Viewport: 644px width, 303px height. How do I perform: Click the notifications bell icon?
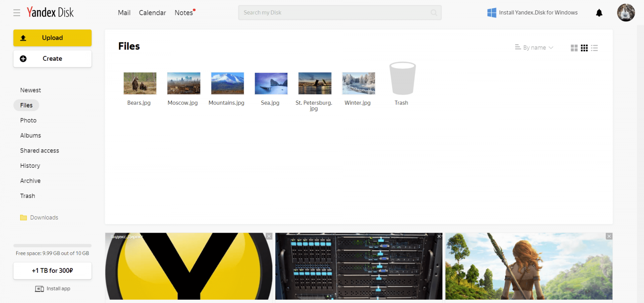[x=599, y=13]
